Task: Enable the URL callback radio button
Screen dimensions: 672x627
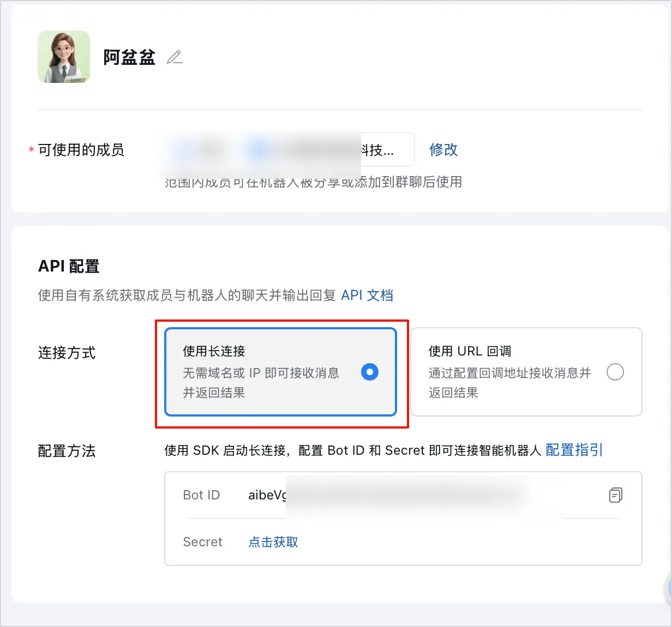Action: (x=615, y=372)
